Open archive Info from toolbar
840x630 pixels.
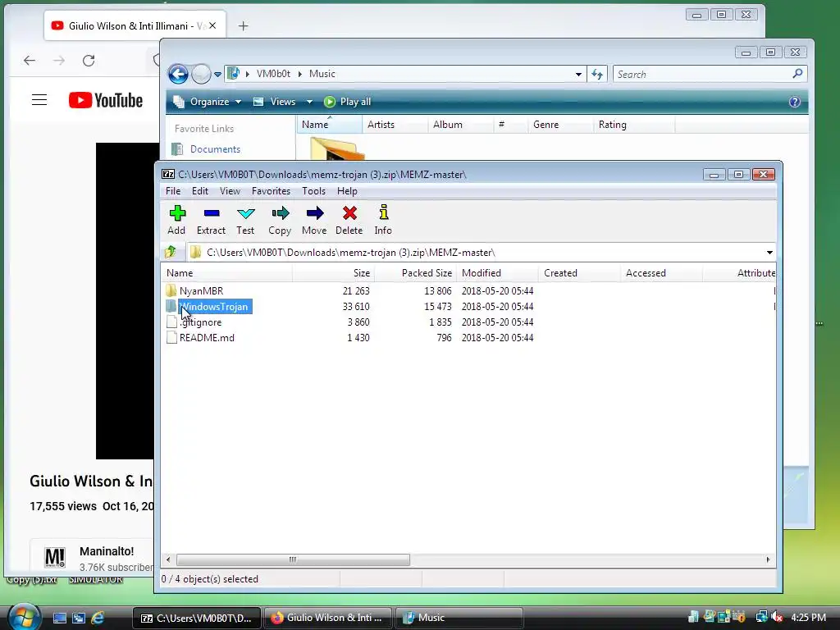[x=383, y=220]
